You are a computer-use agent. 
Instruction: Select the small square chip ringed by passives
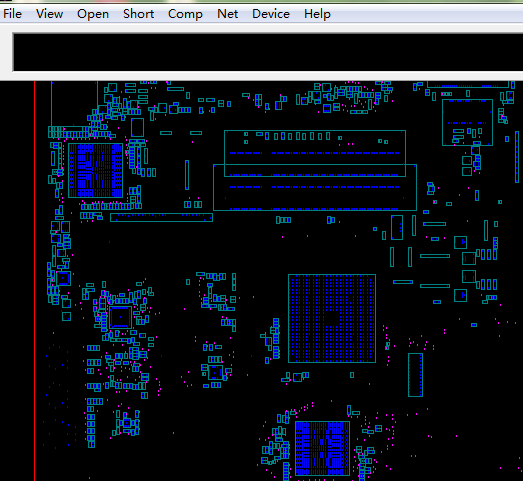pos(120,317)
